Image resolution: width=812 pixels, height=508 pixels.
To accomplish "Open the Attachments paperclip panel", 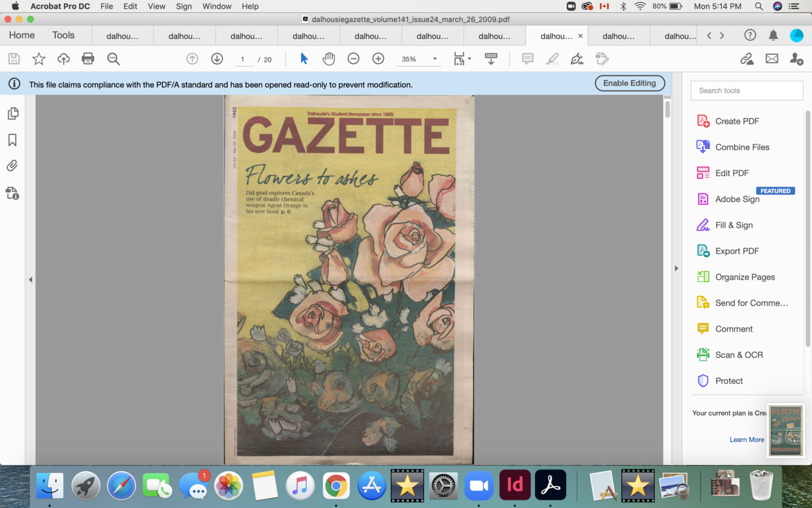I will point(12,166).
